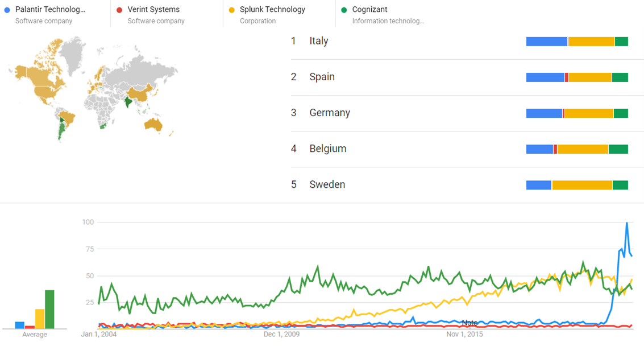This screenshot has width=644, height=346.
Task: Click Italy's yellow Splunk bar segment
Action: pos(591,41)
